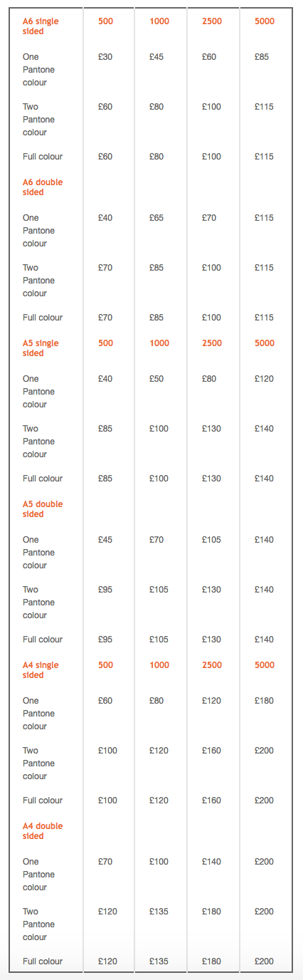This screenshot has height=980, width=303.
Task: Click the £105 price for A5 double One Pantone
Action: point(212,540)
